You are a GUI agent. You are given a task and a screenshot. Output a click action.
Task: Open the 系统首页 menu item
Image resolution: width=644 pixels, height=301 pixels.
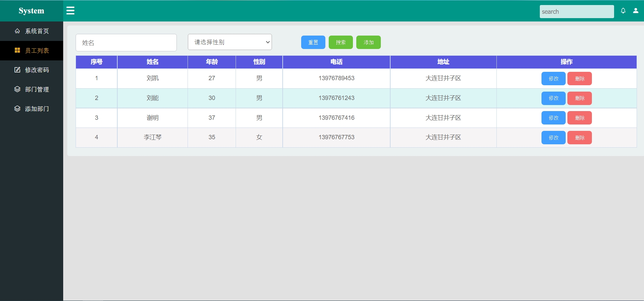[x=37, y=31]
